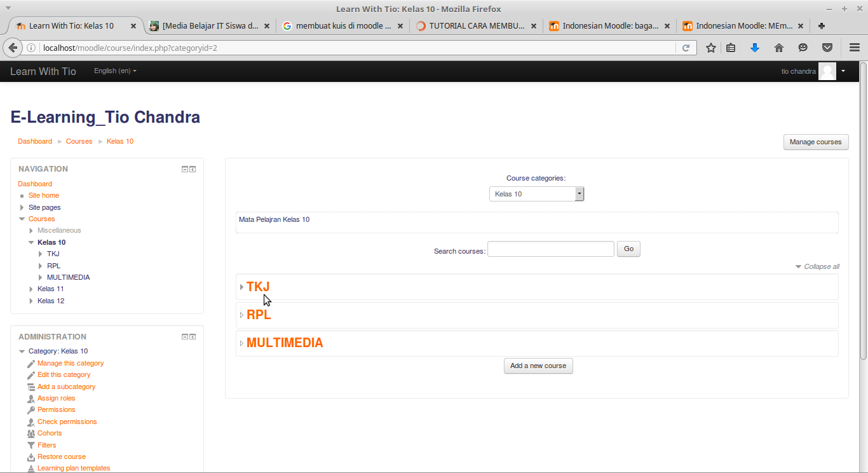Click the Permissions wrench icon
Viewport: 868px width, 473px height.
point(31,409)
